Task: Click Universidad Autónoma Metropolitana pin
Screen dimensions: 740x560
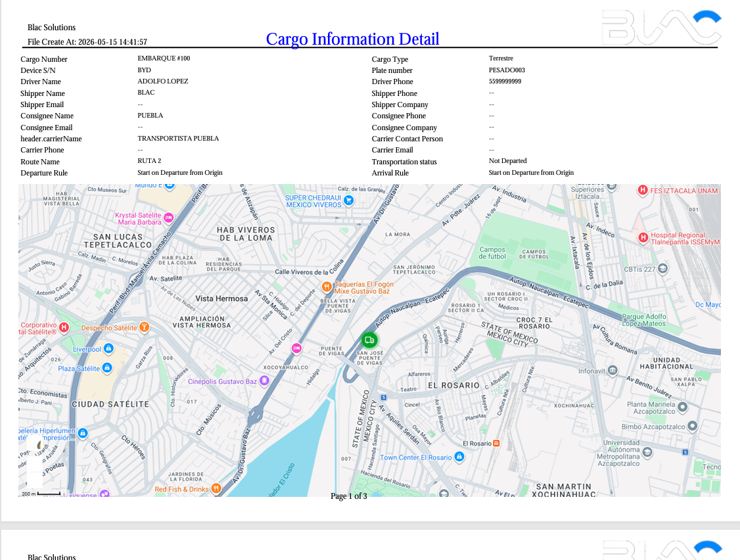Action: (x=647, y=452)
